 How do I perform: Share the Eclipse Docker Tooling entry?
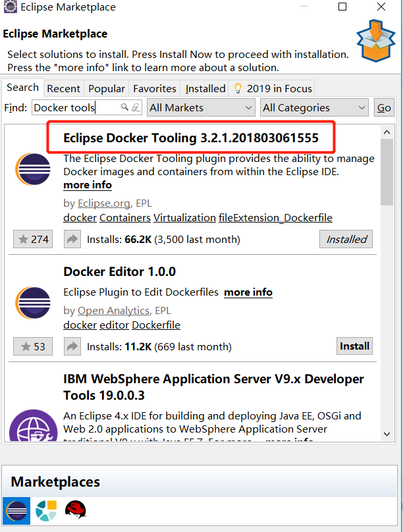click(x=72, y=239)
